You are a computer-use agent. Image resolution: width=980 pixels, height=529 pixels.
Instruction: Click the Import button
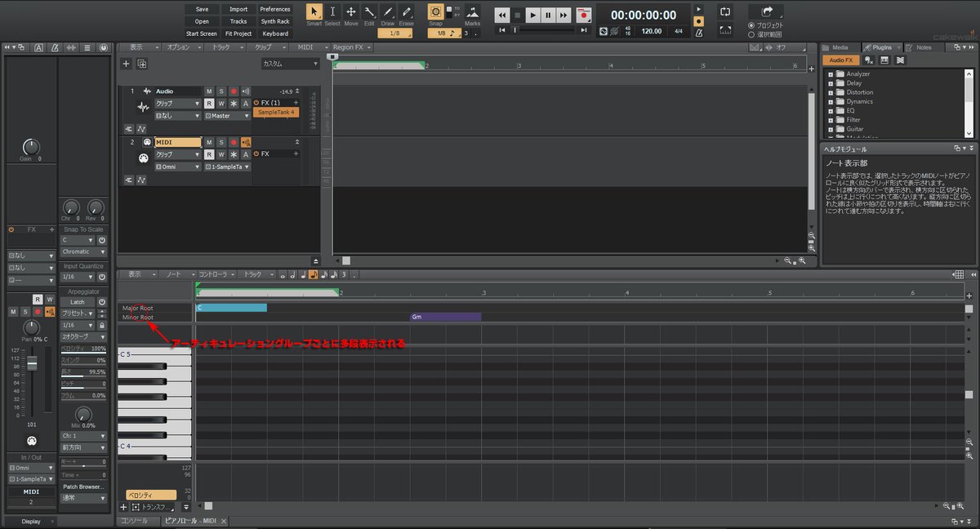238,9
